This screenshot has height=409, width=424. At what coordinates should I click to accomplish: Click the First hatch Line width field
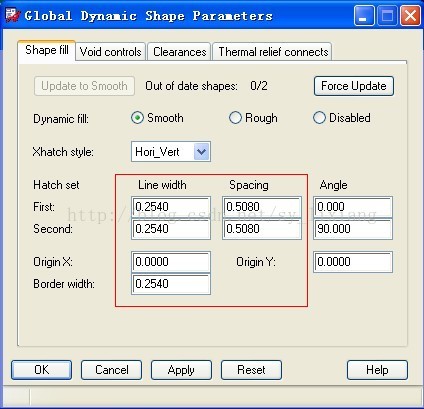(x=171, y=207)
